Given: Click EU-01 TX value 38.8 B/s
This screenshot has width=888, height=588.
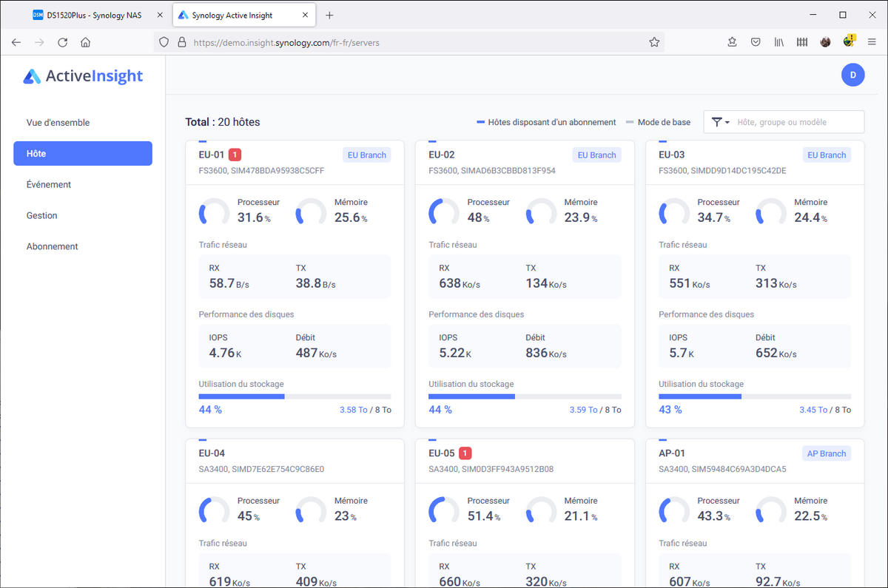Looking at the screenshot, I should (x=315, y=283).
